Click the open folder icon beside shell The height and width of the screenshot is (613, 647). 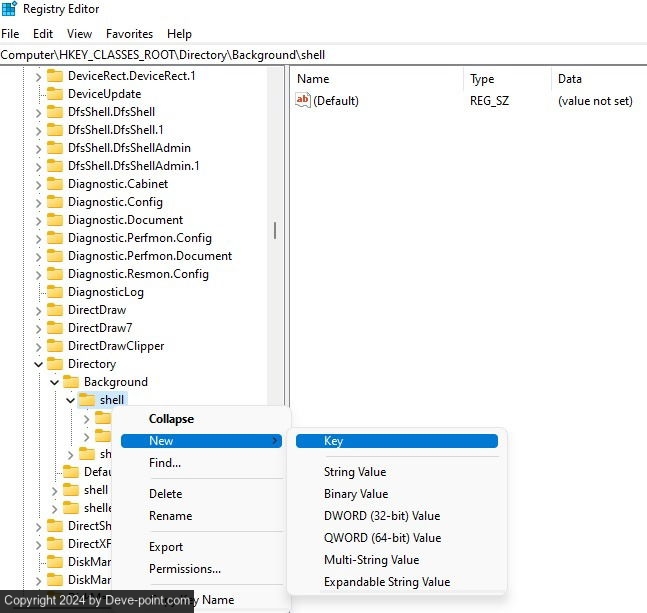click(87, 400)
